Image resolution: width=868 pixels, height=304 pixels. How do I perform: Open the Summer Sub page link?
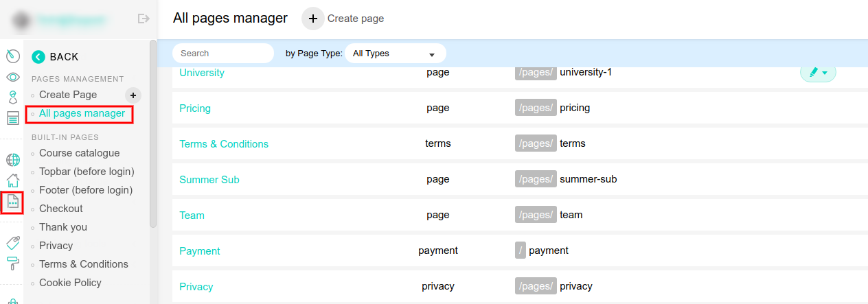tap(209, 180)
